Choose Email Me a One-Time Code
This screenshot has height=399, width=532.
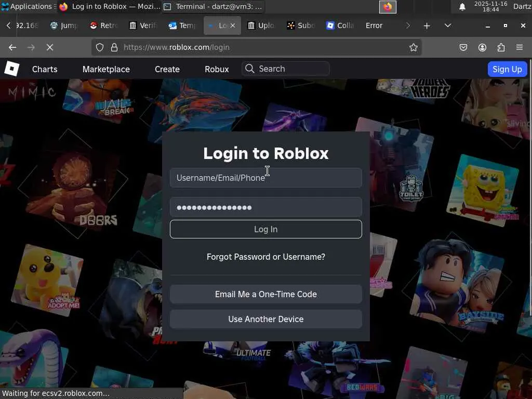(x=266, y=294)
